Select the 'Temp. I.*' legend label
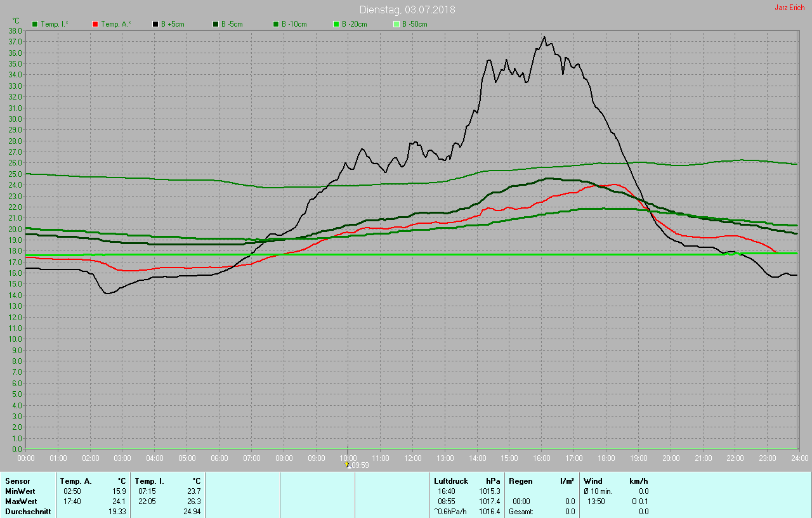Viewport: 812px width, 518px height. click(55, 24)
